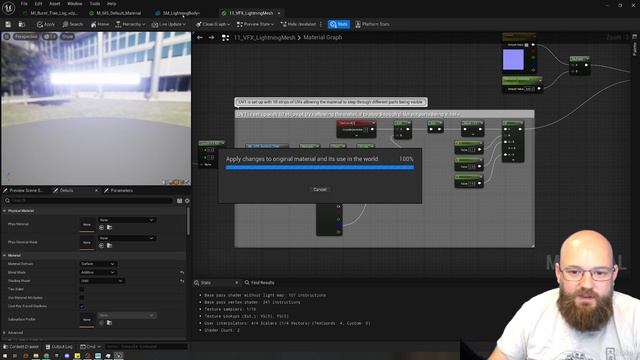Image resolution: width=640 pixels, height=360 pixels.
Task: Open the toolbar overflow options dots
Action: point(321,24)
